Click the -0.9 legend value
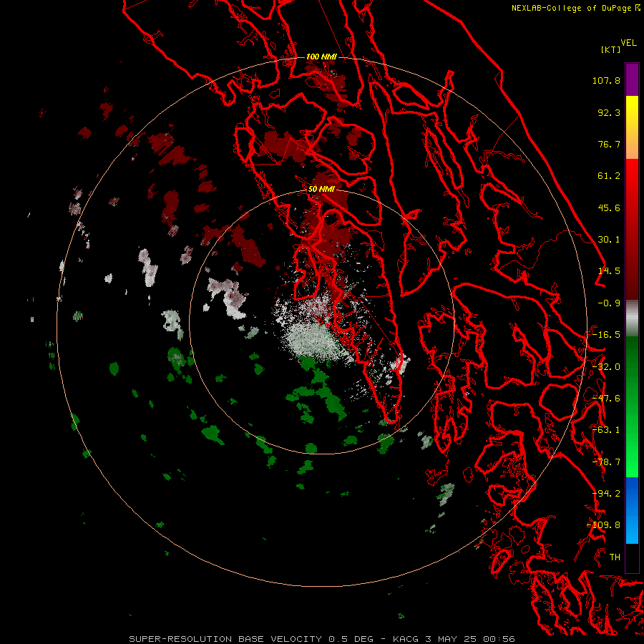 point(609,303)
